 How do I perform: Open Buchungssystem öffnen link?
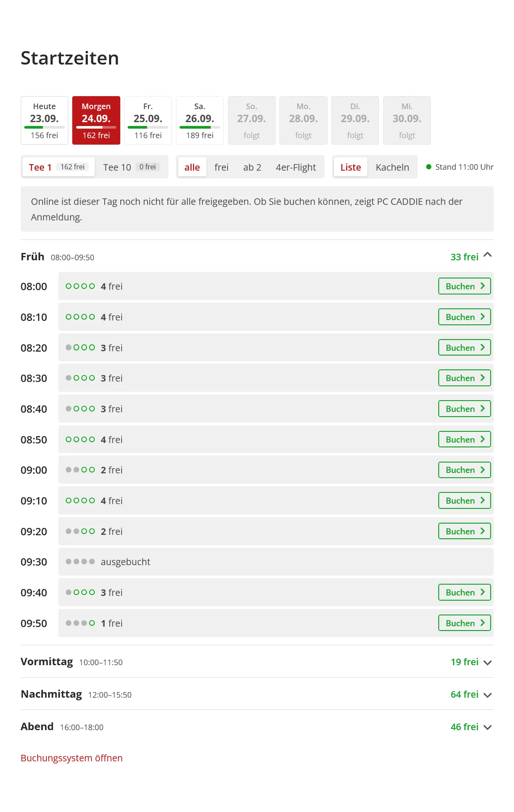click(x=72, y=758)
